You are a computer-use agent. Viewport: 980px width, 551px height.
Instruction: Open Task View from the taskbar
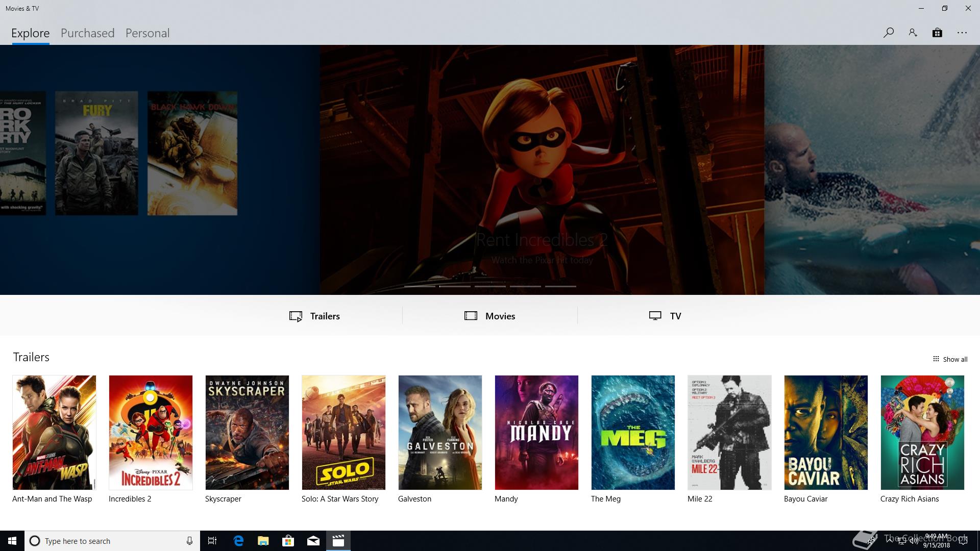[212, 541]
